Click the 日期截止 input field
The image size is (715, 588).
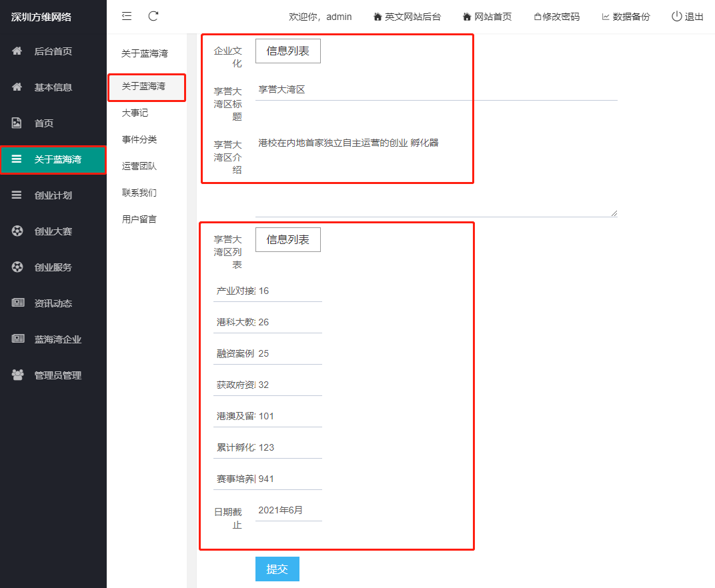click(x=288, y=511)
